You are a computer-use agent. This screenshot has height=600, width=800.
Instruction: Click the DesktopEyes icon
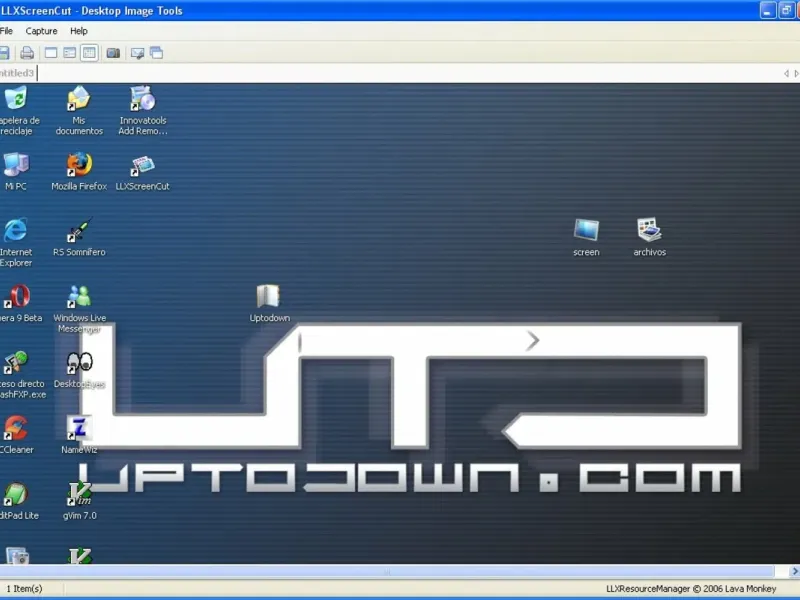[80, 362]
